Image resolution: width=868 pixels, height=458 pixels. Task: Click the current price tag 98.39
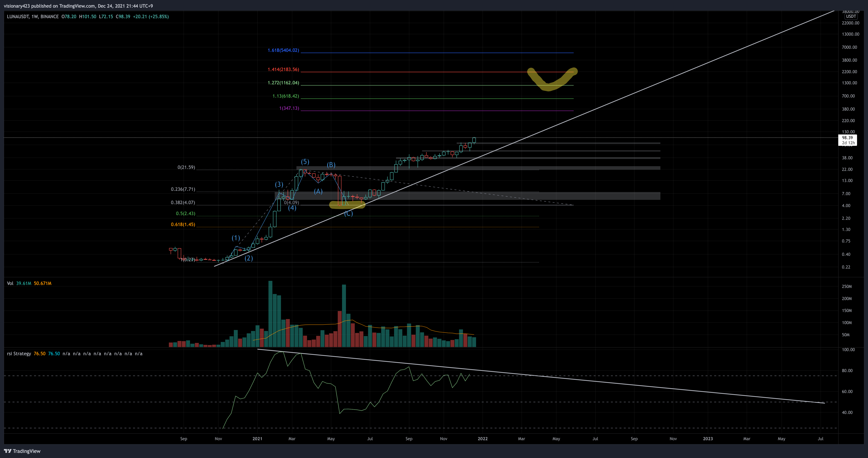847,138
